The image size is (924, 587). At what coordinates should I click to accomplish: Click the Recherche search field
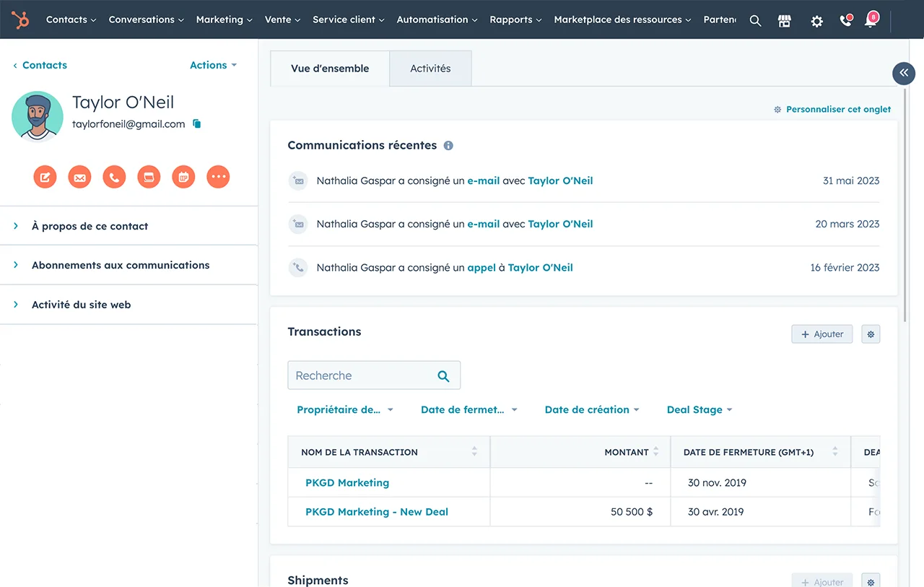click(361, 375)
